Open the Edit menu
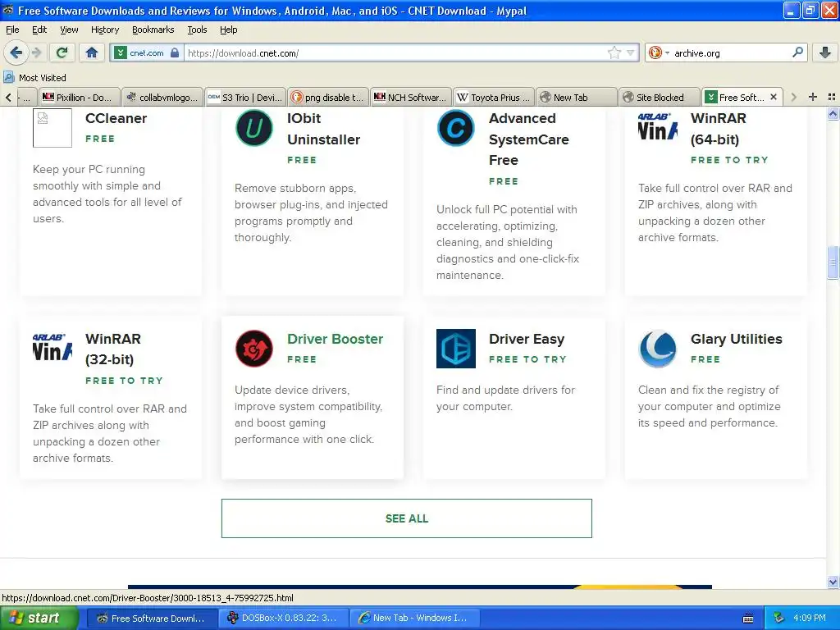The height and width of the screenshot is (630, 840). pos(39,30)
